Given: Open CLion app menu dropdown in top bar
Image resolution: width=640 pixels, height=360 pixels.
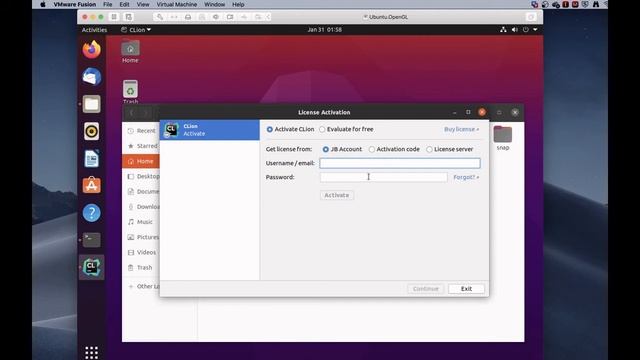Looking at the screenshot, I should [x=136, y=30].
